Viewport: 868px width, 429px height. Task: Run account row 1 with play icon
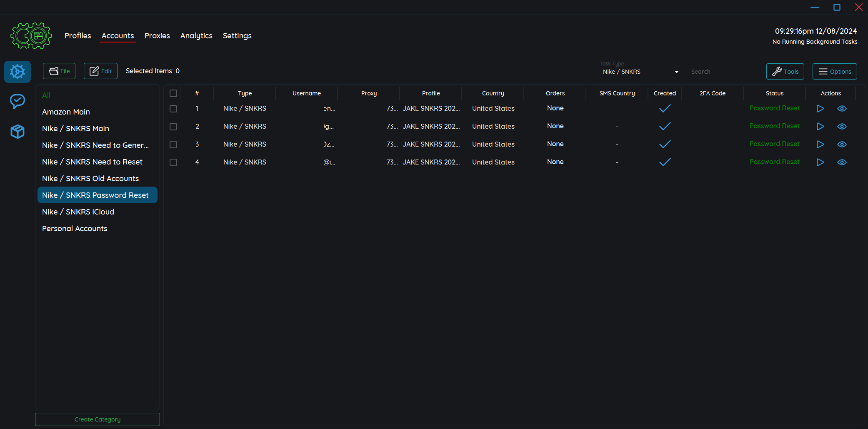820,109
